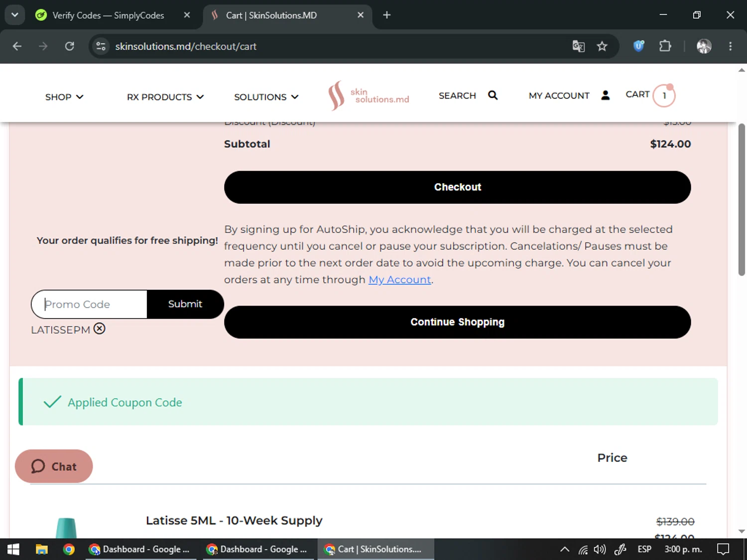Screen dimensions: 747x560
Task: Close the Verify Codes — SimplyCodes tab
Action: (187, 15)
